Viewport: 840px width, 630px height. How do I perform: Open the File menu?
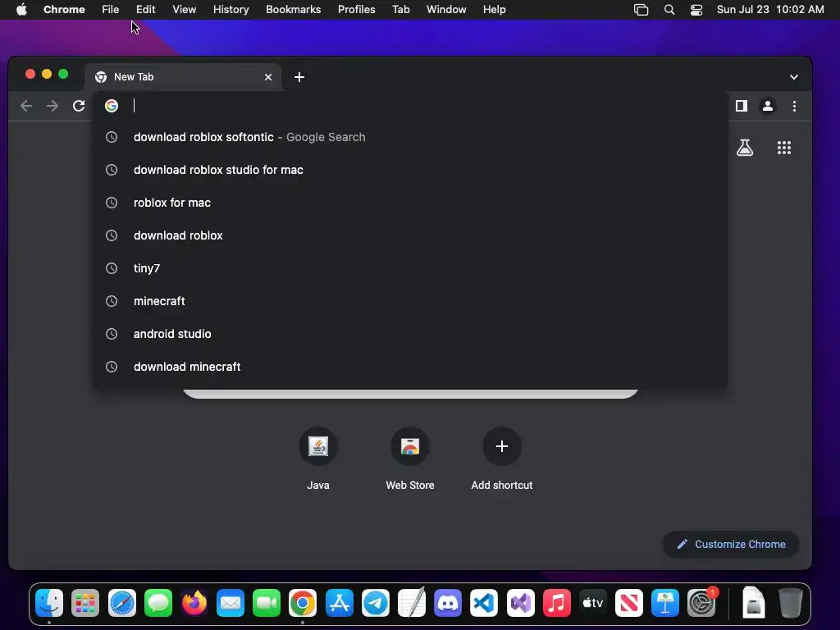[111, 10]
